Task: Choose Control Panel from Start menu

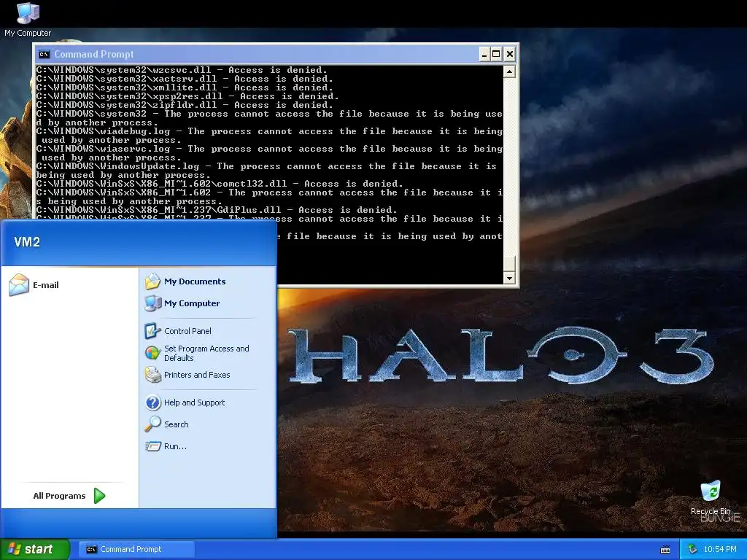Action: click(187, 331)
